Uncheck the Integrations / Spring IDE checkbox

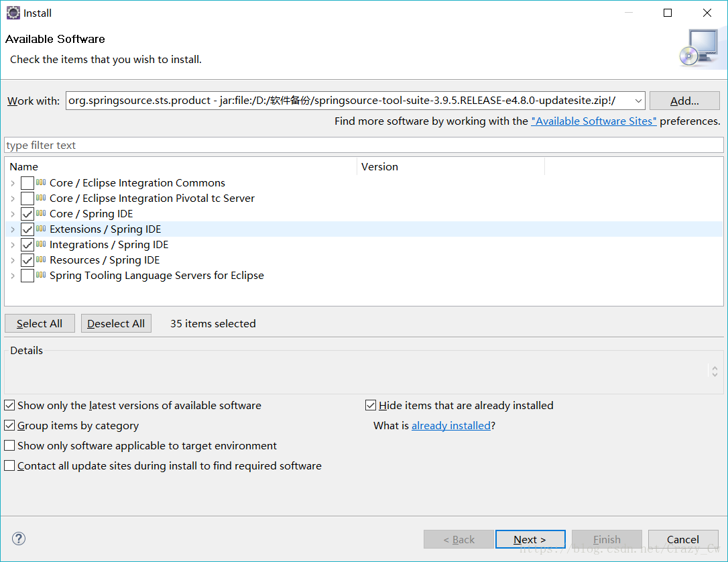[x=27, y=245]
